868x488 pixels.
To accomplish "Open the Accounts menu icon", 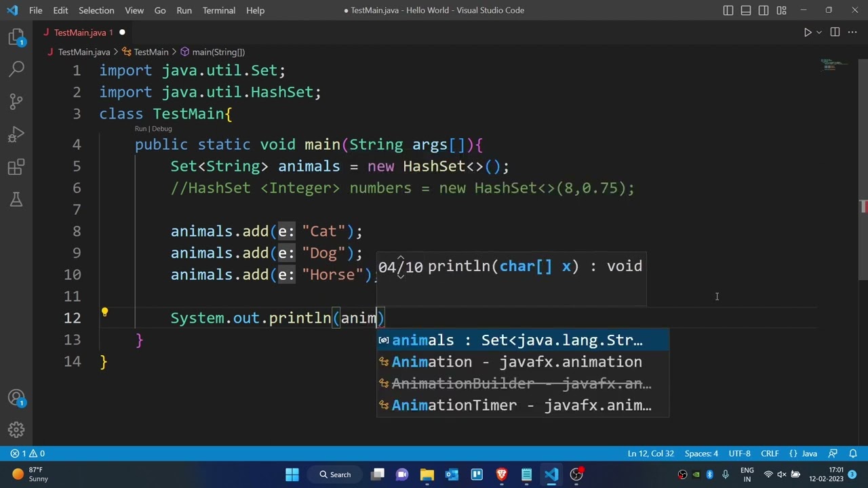I will [x=16, y=398].
